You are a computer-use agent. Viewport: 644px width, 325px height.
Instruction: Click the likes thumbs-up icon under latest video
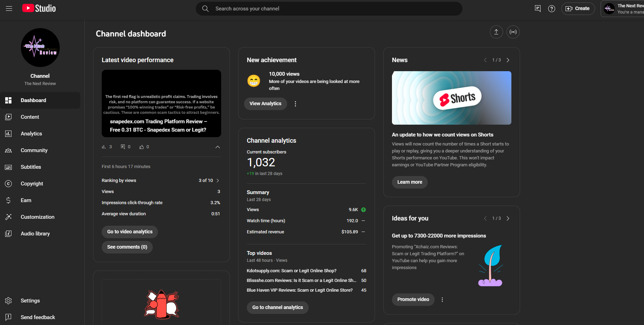[142, 147]
